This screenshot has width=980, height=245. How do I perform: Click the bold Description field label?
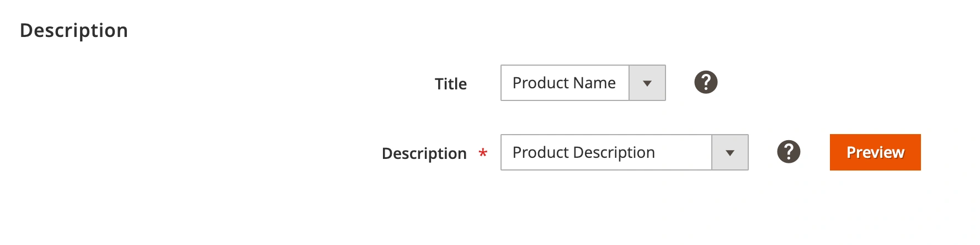pyautogui.click(x=424, y=153)
